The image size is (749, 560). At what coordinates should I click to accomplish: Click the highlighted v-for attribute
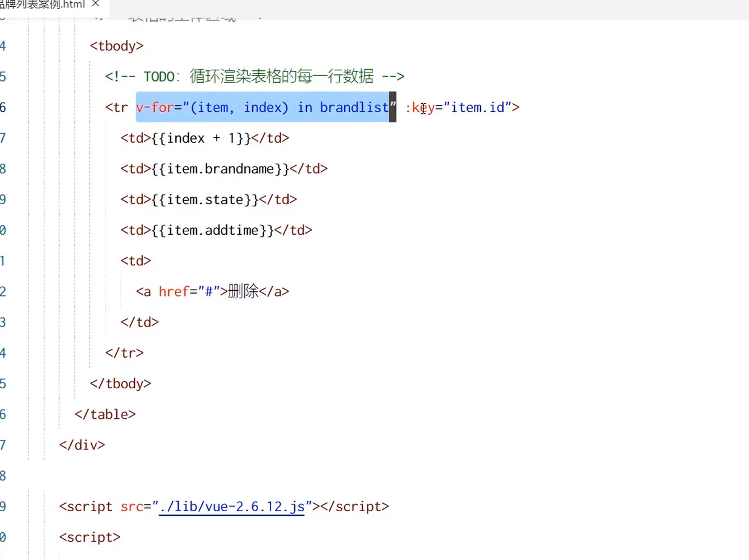pos(266,107)
